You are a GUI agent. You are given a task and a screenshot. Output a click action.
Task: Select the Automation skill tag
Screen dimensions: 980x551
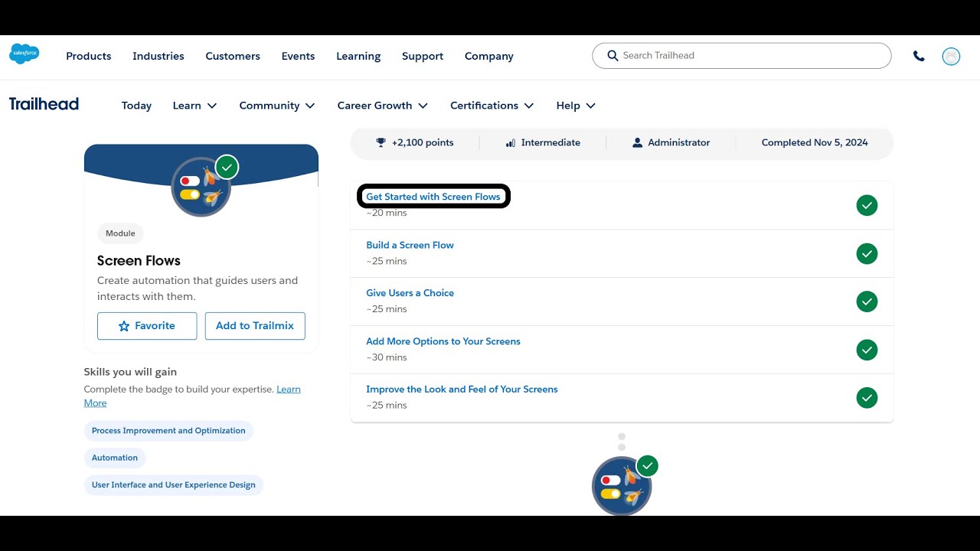[115, 458]
